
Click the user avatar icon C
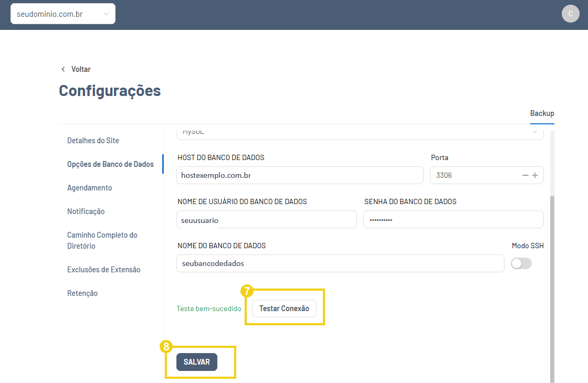(570, 14)
